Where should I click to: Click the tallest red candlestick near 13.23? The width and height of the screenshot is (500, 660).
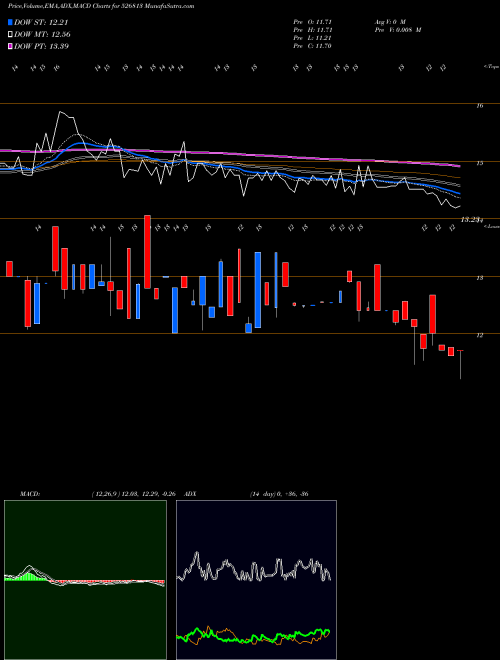[147, 252]
